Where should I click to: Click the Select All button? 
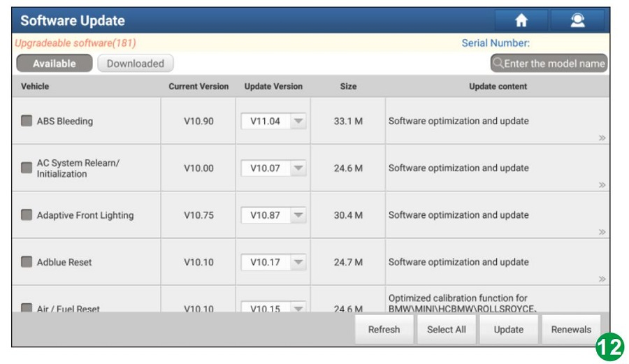point(447,330)
